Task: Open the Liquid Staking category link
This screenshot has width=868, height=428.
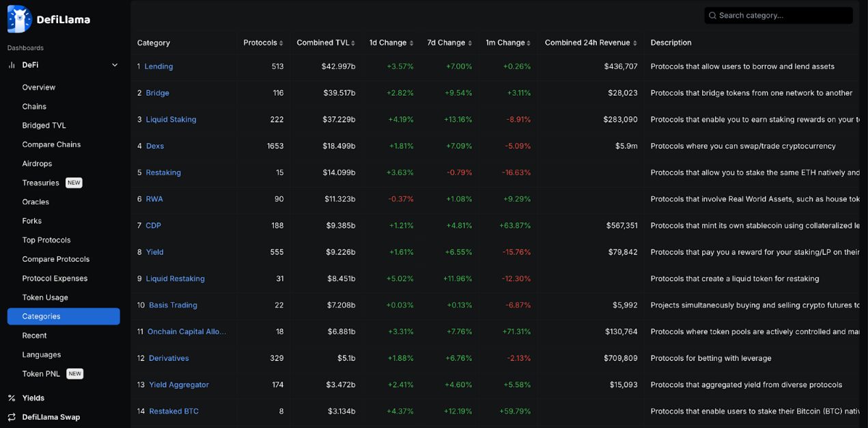Action: (171, 120)
